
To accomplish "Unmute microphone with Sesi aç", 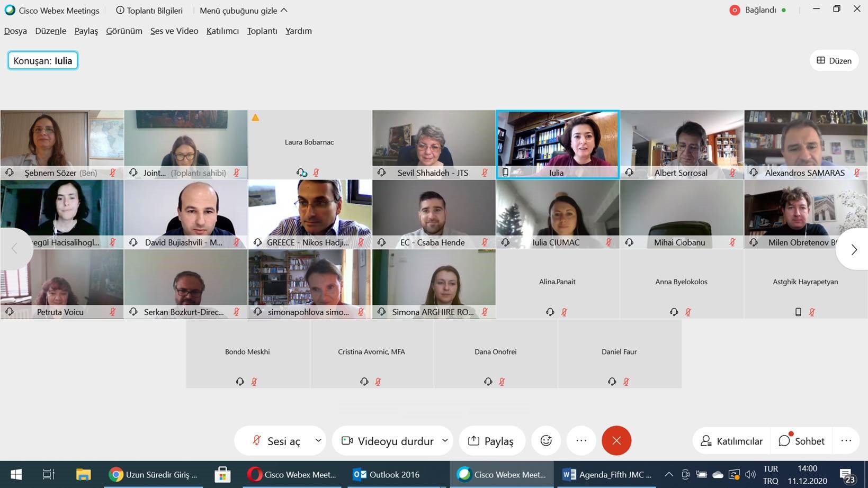I will (276, 441).
